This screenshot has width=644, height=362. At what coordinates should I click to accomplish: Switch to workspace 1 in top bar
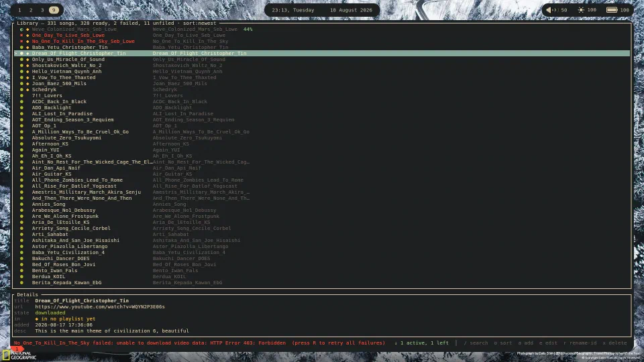[19, 10]
